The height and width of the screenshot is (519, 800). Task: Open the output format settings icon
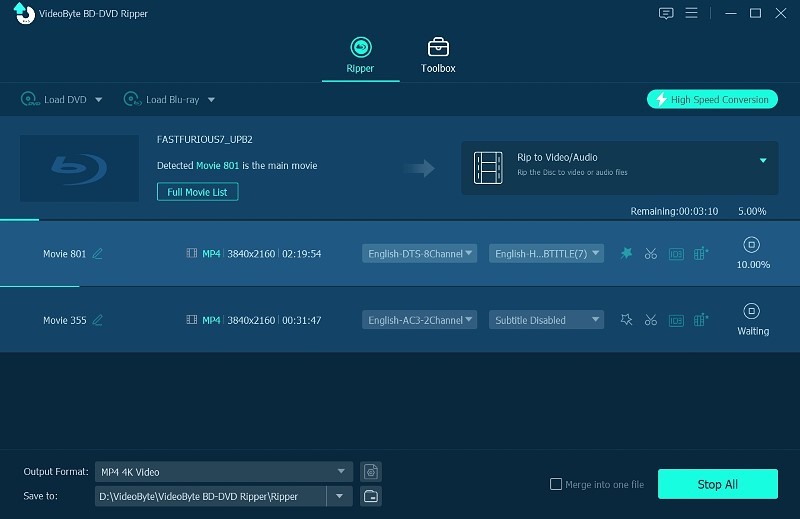[x=371, y=472]
